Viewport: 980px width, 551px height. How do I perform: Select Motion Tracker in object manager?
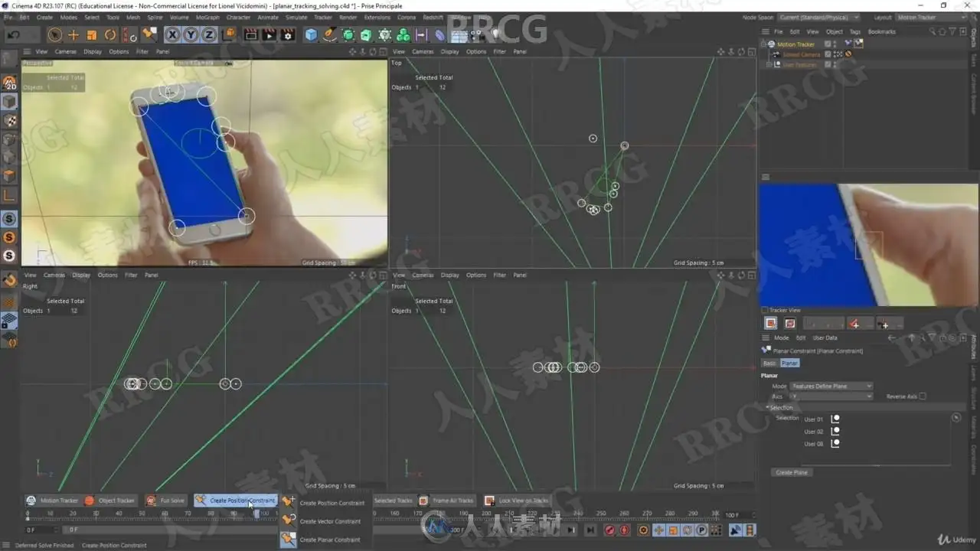795,44
